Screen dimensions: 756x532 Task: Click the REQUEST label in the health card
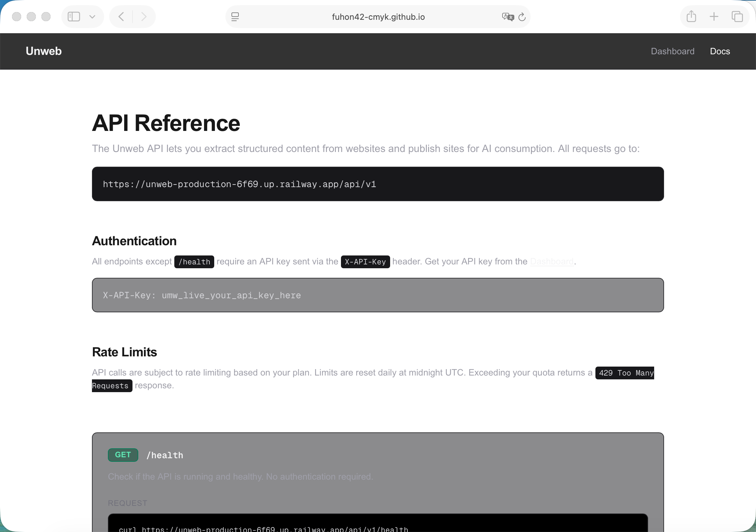[x=127, y=503]
